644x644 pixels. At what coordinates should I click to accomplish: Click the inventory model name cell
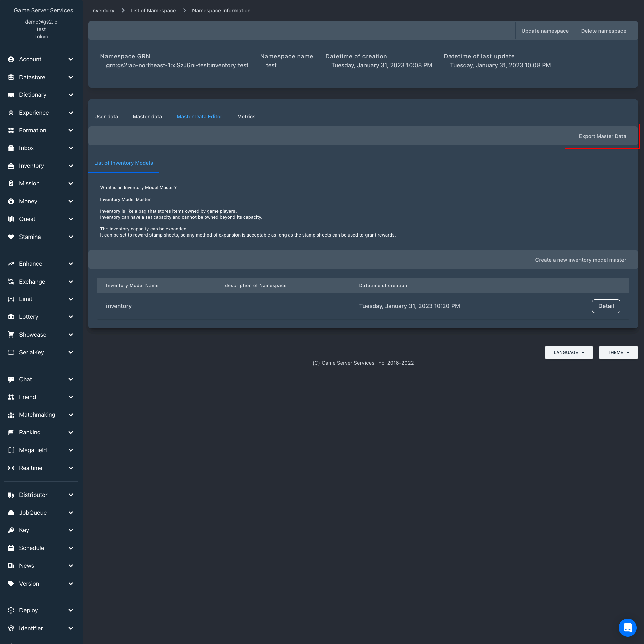tap(119, 306)
